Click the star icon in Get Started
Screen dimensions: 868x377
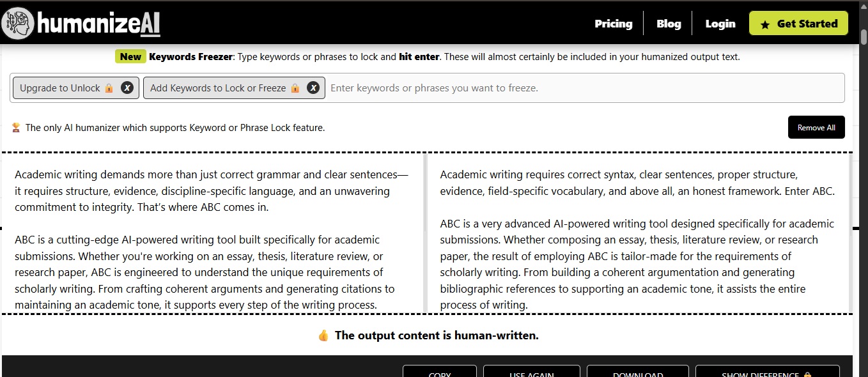(765, 24)
